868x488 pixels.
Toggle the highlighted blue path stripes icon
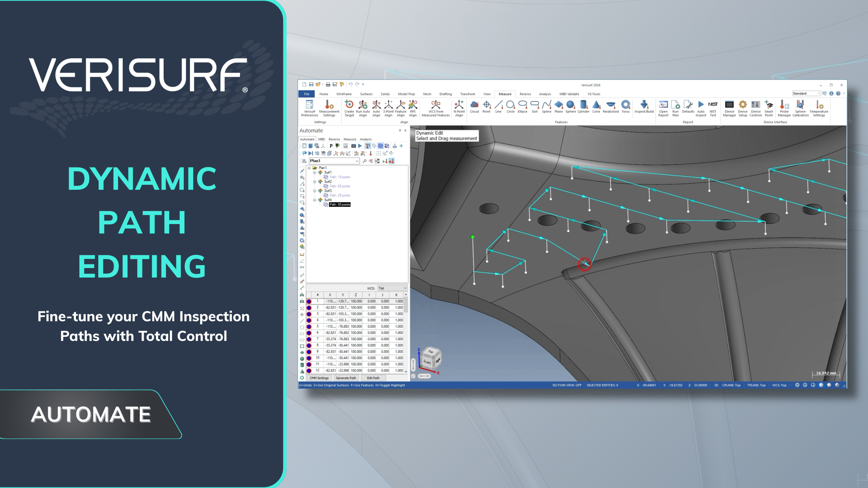coord(380,146)
